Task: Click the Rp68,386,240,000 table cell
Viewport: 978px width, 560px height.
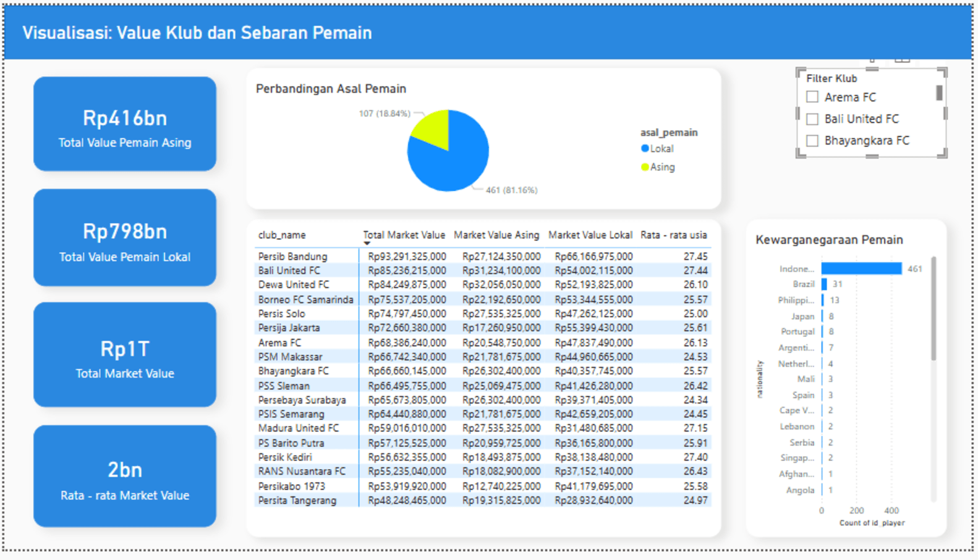Action: [x=407, y=342]
